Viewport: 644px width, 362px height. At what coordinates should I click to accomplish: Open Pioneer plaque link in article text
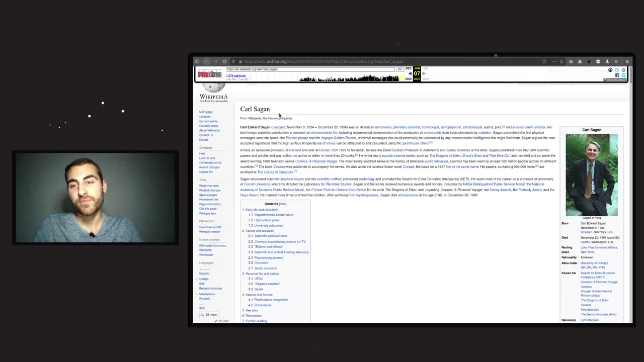tap(297, 138)
